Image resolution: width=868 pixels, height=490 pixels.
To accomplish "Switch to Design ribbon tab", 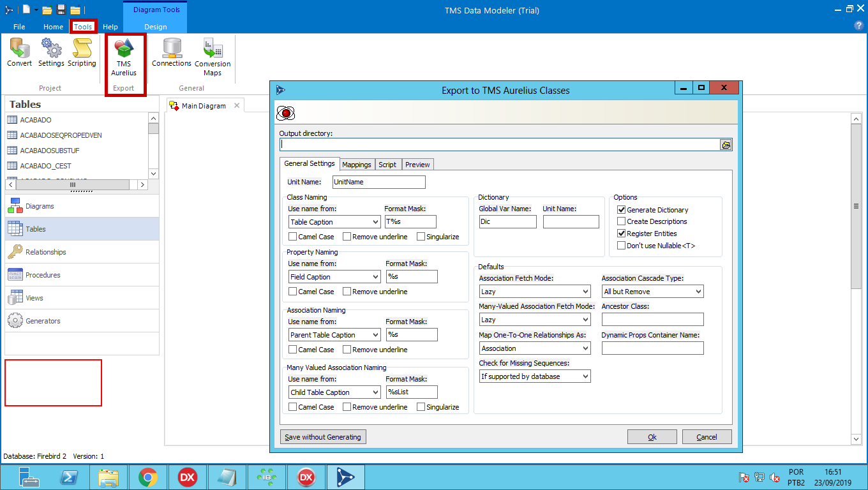I will click(155, 27).
